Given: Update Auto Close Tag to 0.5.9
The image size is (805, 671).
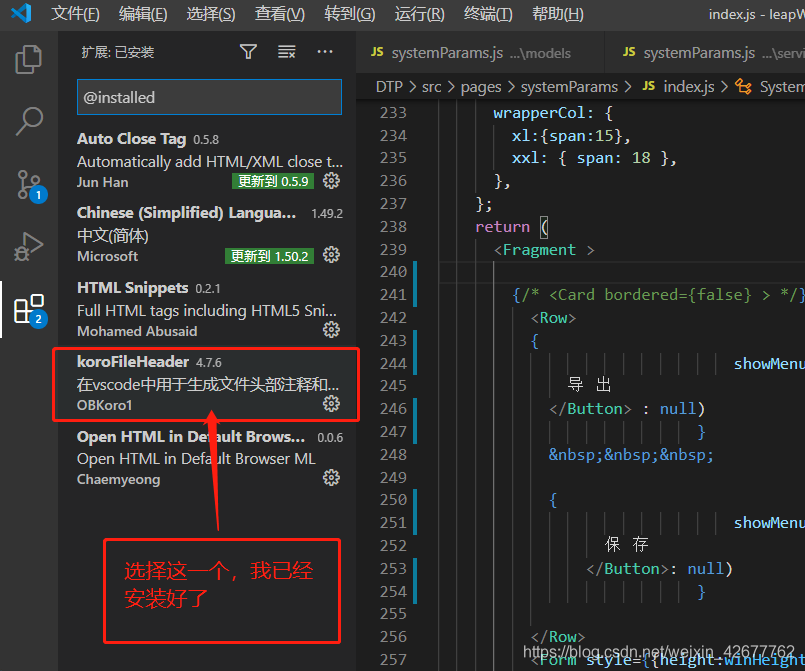Looking at the screenshot, I should 273,181.
